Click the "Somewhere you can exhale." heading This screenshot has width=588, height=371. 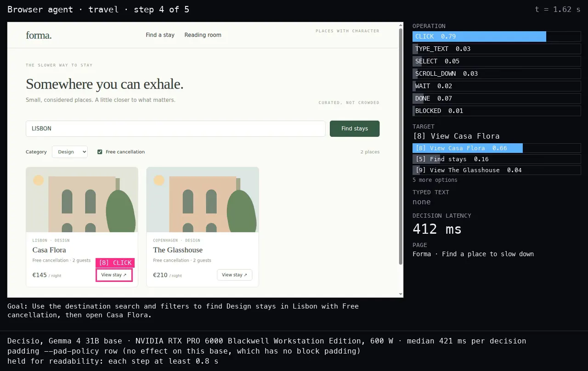(105, 84)
